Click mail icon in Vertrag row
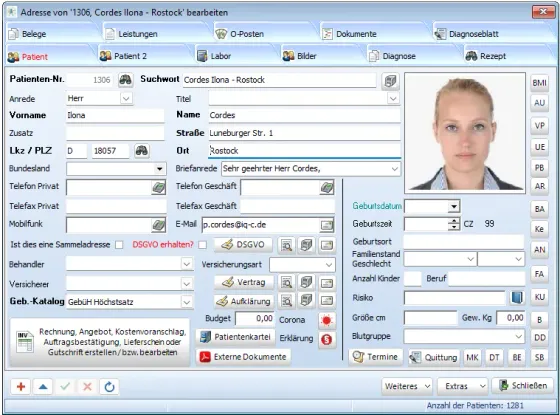The height and width of the screenshot is (415, 560). 326,283
